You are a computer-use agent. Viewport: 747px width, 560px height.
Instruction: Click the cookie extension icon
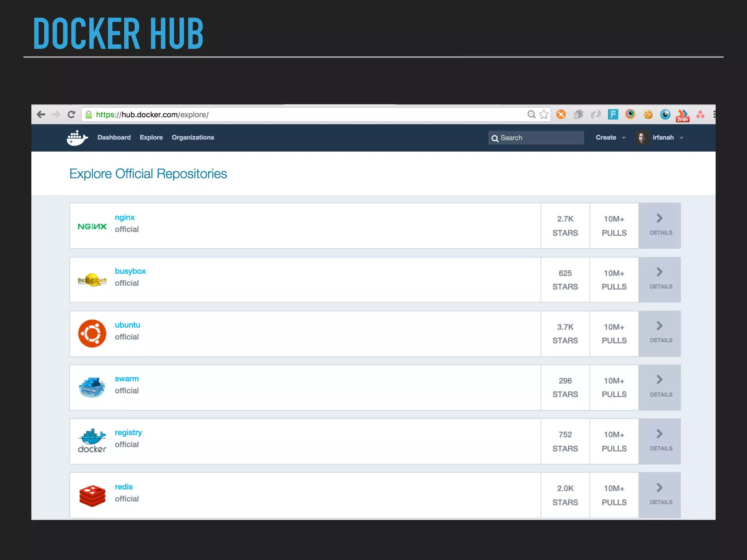pyautogui.click(x=648, y=114)
